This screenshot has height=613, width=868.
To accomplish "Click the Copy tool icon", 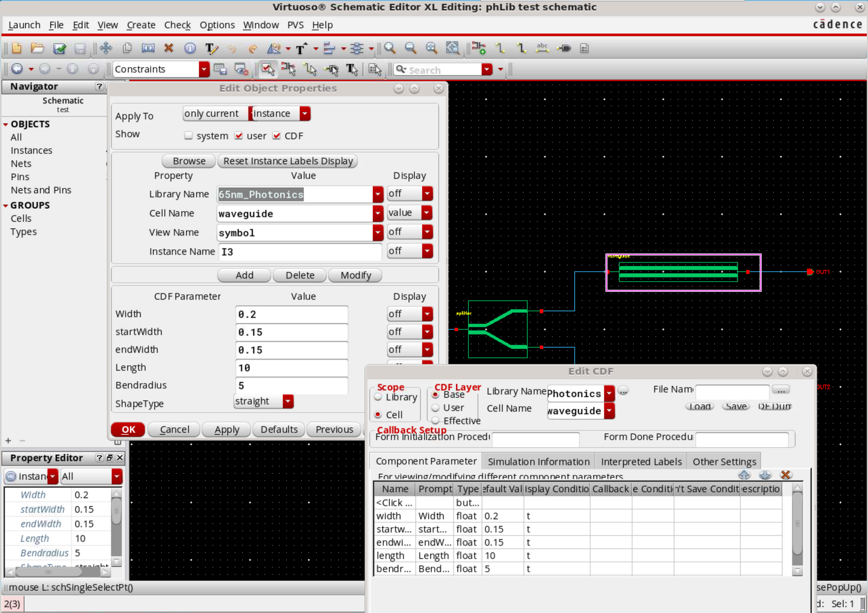I will (127, 48).
